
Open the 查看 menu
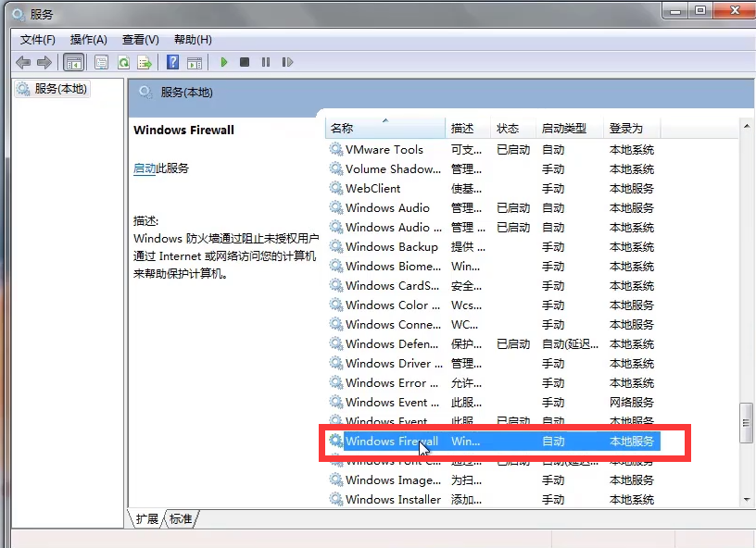coord(140,40)
